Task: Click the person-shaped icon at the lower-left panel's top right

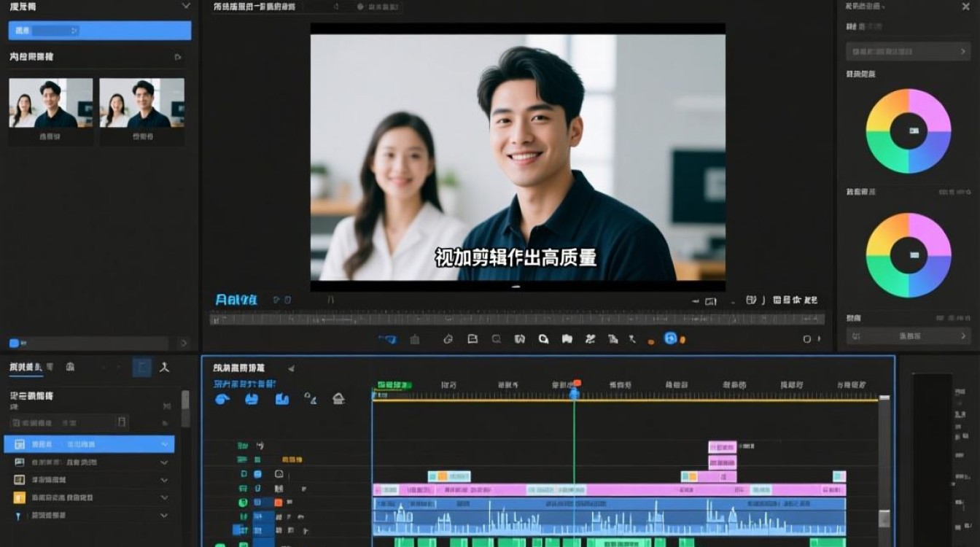Action: tap(165, 367)
